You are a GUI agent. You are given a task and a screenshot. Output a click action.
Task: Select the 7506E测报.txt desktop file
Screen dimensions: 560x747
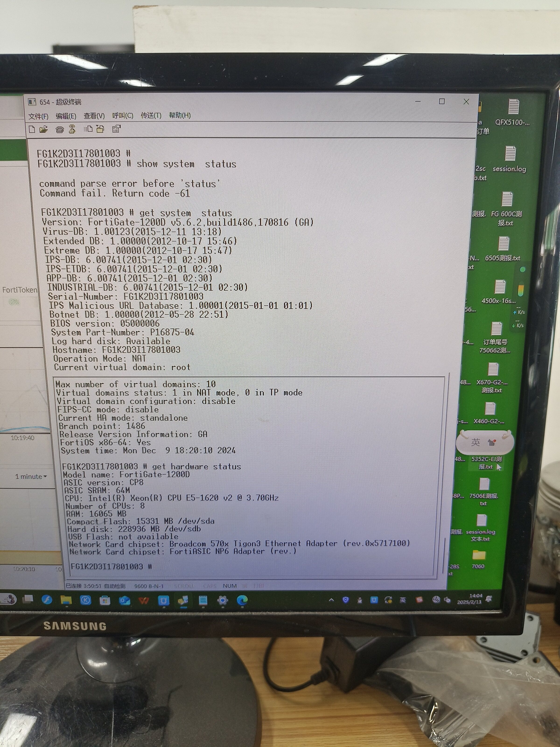[484, 492]
